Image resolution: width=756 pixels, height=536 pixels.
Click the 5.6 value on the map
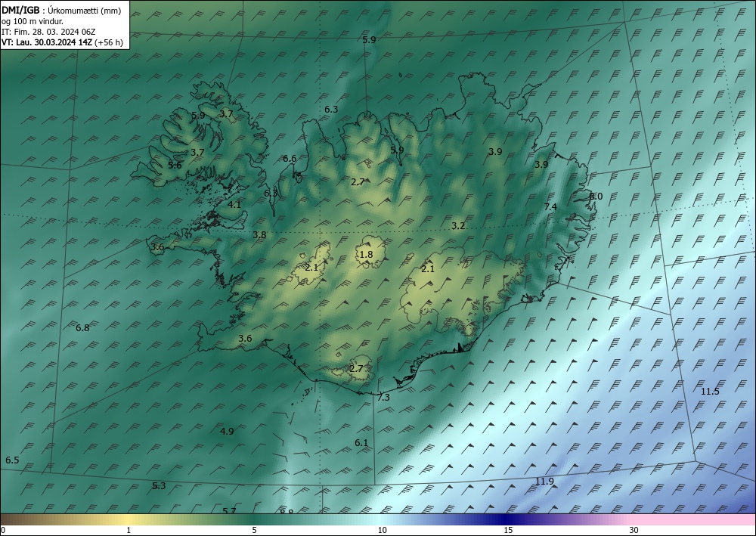click(x=175, y=165)
